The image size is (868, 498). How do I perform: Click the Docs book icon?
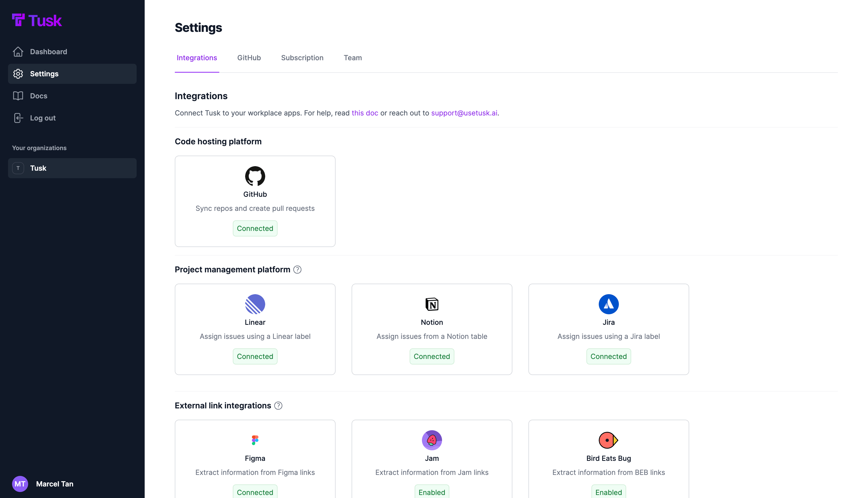(18, 96)
